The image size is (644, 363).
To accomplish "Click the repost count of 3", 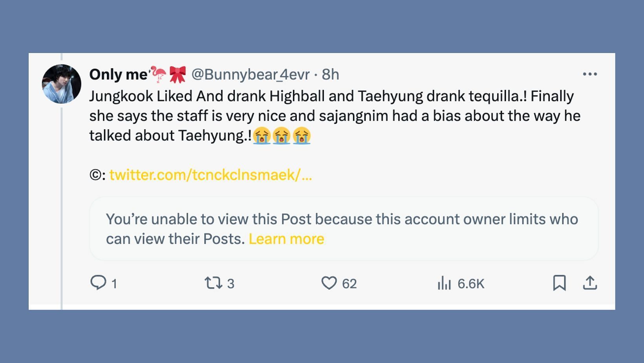I will pos(231,284).
